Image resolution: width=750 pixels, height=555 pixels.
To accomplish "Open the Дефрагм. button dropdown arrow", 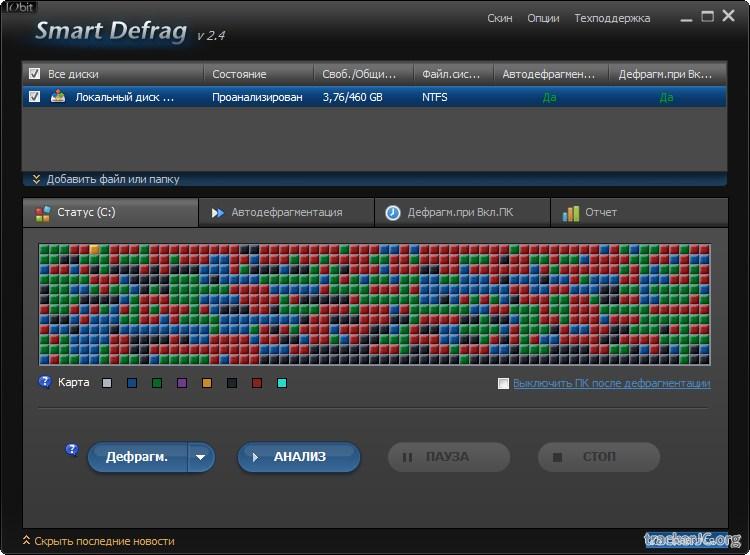I will point(201,457).
